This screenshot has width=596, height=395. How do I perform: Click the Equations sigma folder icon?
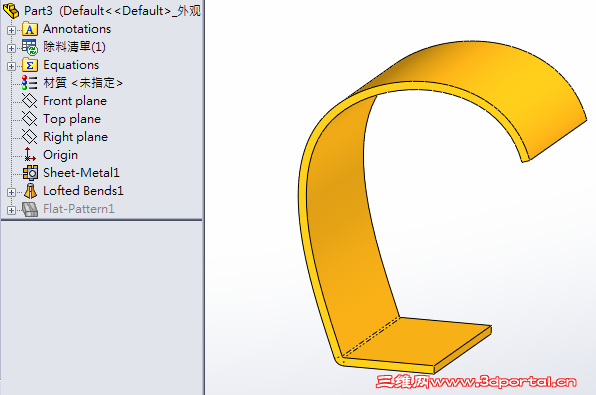(30, 65)
